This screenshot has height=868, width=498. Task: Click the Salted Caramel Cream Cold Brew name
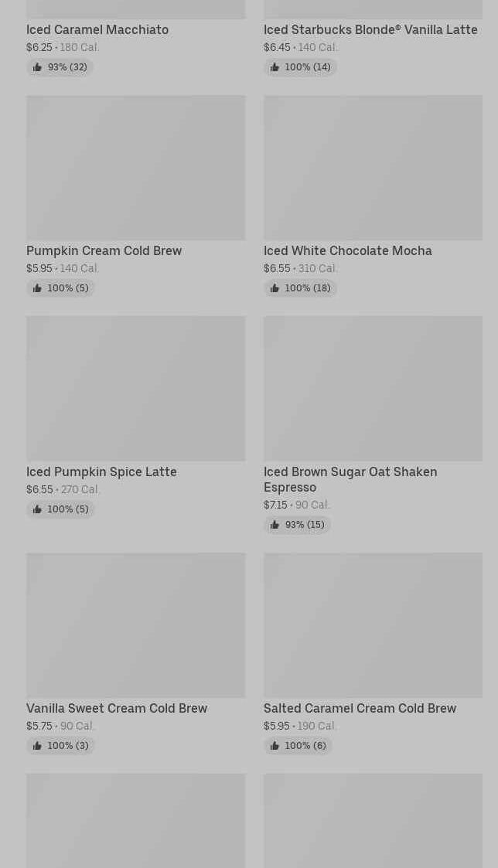point(360,708)
